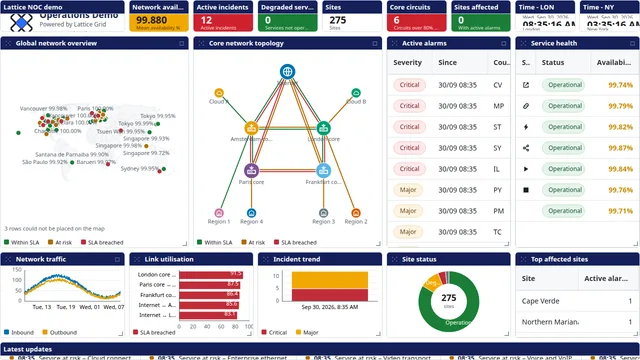Maximize the Active alarms panel
This screenshot has height=360, width=640.
tap(504, 43)
